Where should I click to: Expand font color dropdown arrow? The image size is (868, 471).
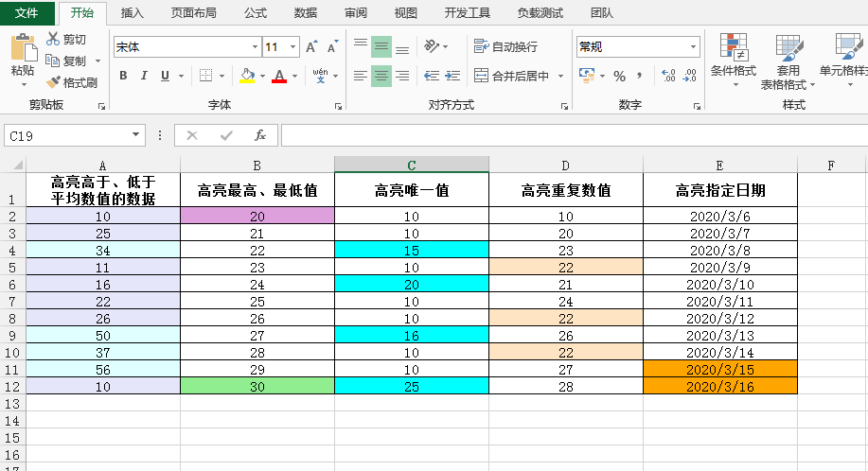[x=294, y=76]
